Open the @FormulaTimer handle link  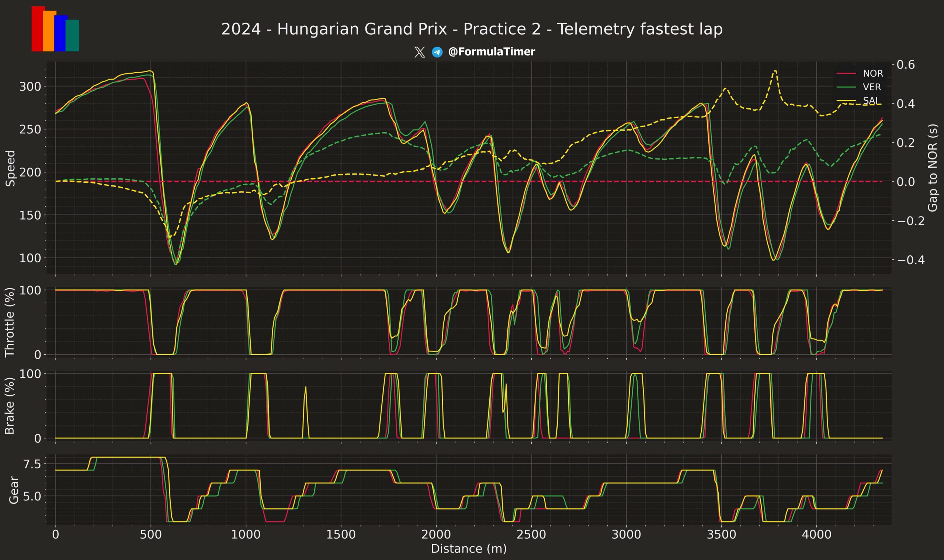point(491,52)
